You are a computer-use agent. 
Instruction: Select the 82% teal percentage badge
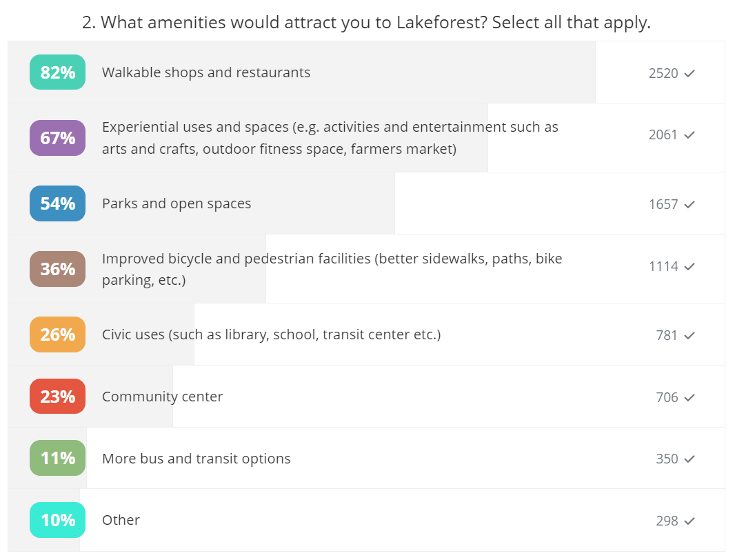57,72
